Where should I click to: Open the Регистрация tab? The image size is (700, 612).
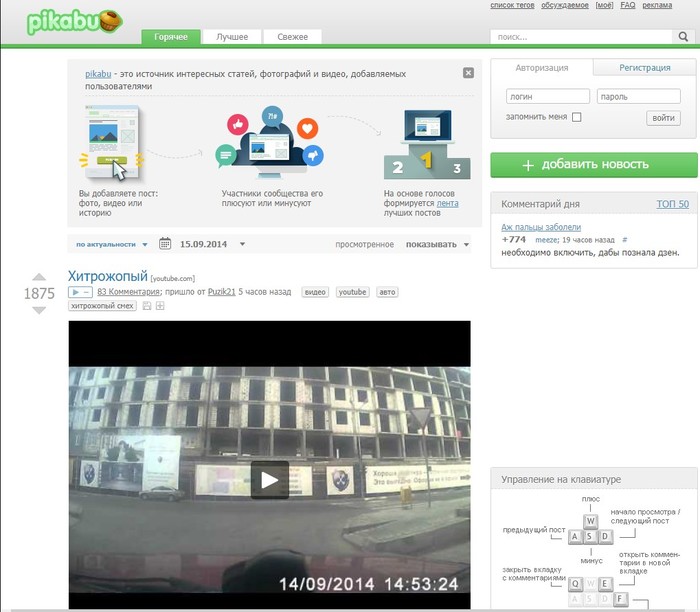pos(644,68)
